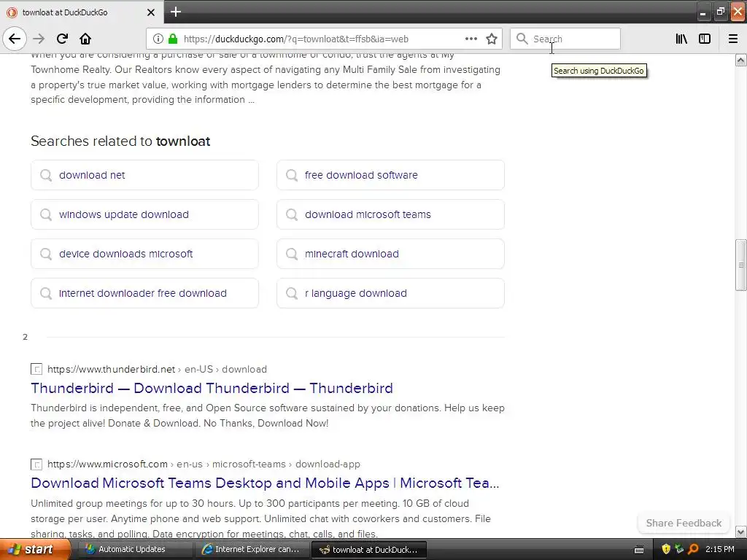The width and height of the screenshot is (747, 560).
Task: Open the Firefox hamburger menu
Action: coord(733,39)
